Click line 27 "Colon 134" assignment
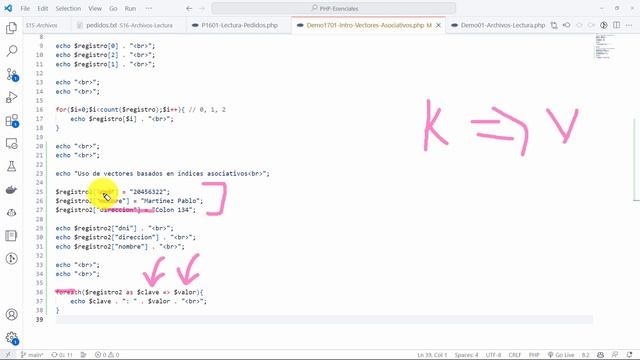Viewport: 640px width, 360px height. (x=126, y=210)
